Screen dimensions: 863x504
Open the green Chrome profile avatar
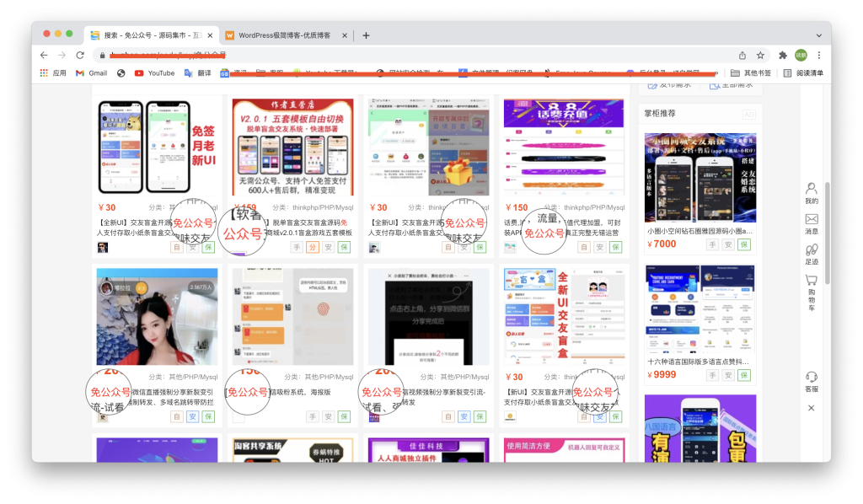pos(801,55)
